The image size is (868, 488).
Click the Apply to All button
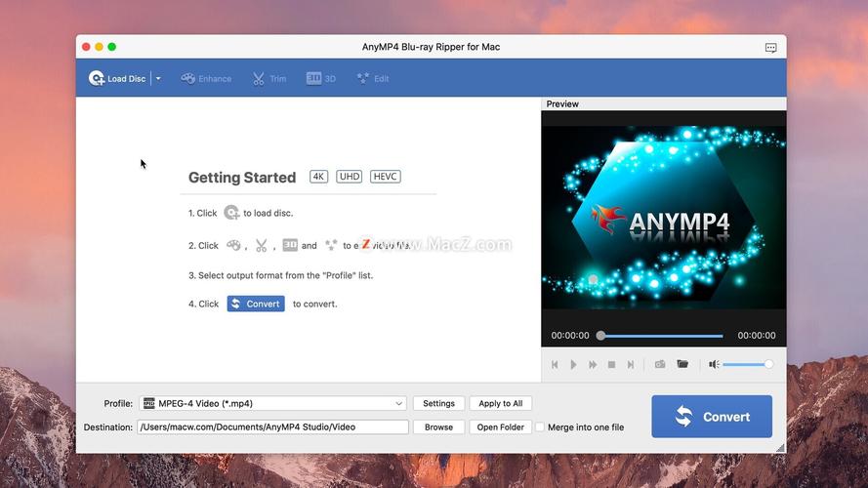(x=501, y=403)
